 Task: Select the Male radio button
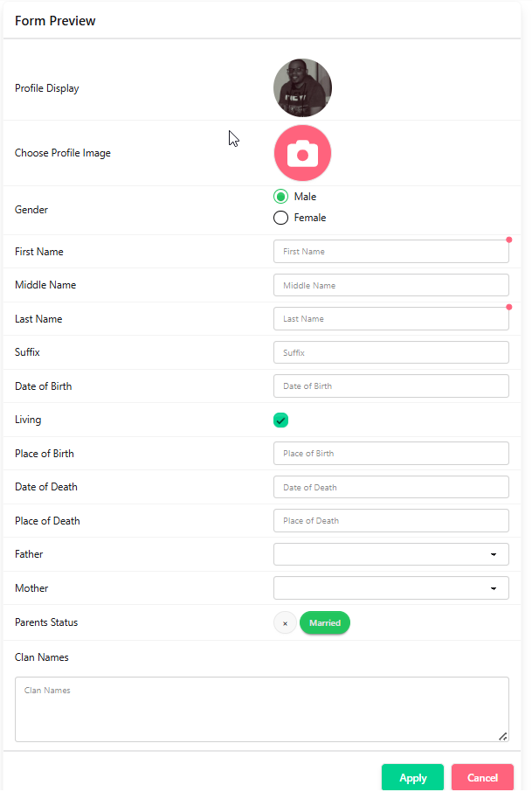tap(280, 197)
